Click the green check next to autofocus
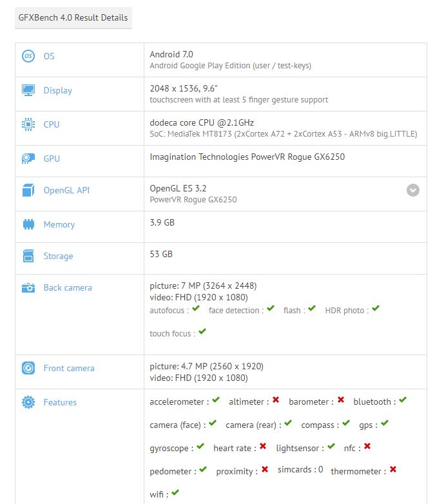The width and height of the screenshot is (444, 504). (196, 309)
